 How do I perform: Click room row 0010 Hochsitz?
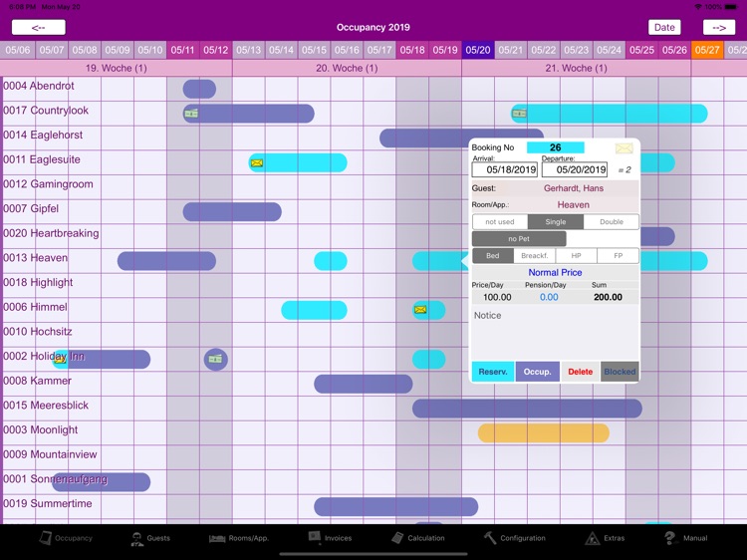coord(38,331)
